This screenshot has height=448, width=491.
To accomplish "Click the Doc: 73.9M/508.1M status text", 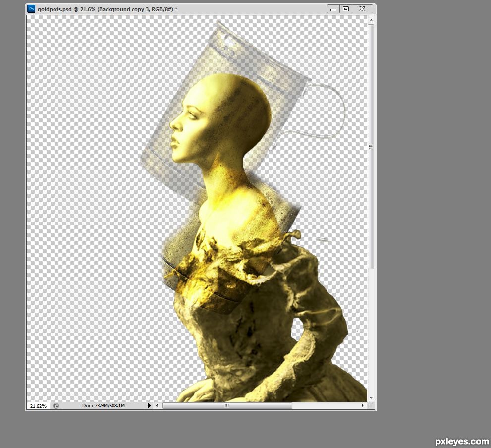I will (104, 406).
